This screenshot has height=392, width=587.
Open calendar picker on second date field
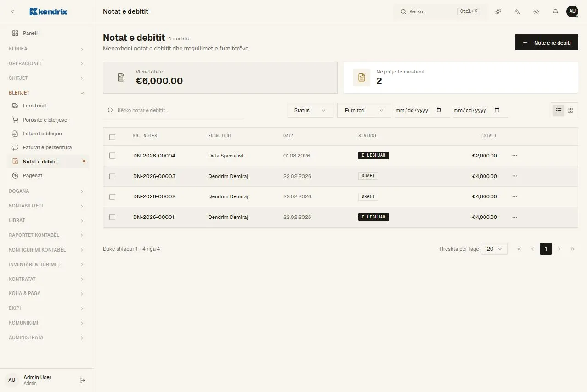[x=497, y=110]
